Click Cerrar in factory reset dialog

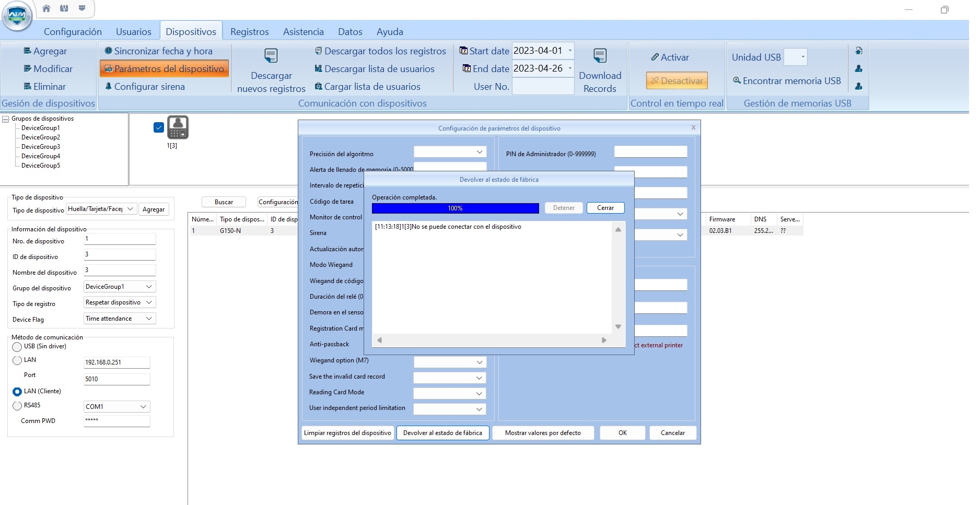[605, 208]
